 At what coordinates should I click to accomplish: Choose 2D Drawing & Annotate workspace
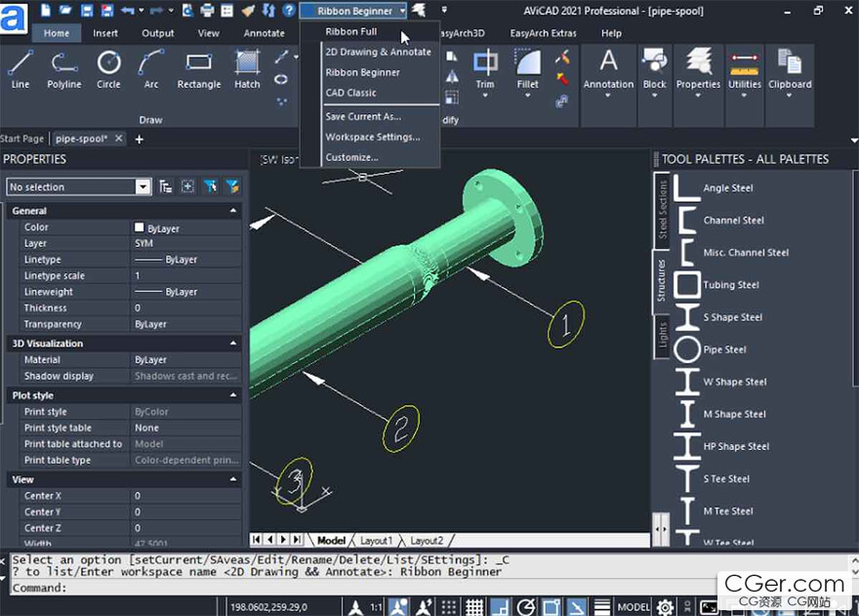click(378, 52)
